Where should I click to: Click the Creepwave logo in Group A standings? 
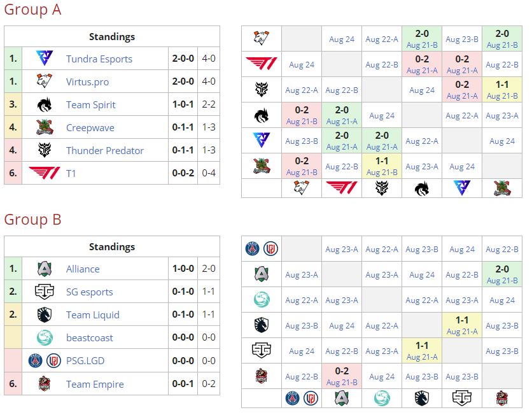[45, 127]
